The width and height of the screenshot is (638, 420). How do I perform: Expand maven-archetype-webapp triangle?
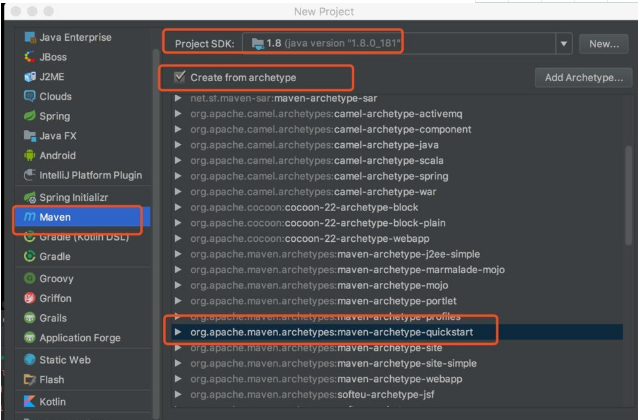point(178,379)
